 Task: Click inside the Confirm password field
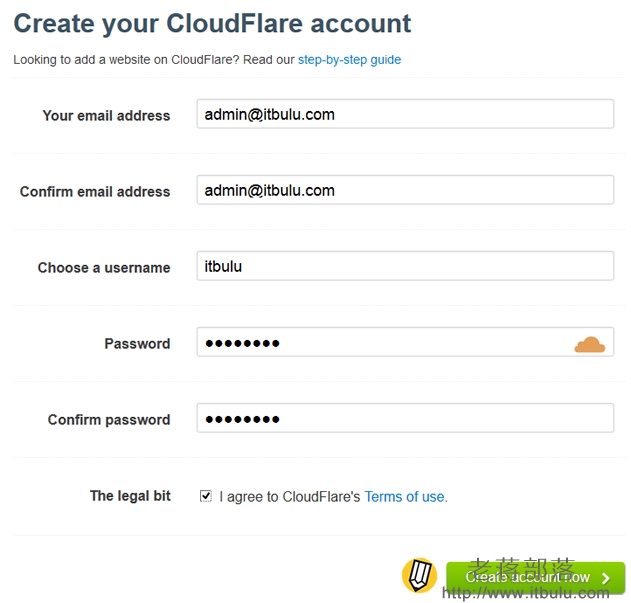coord(404,419)
